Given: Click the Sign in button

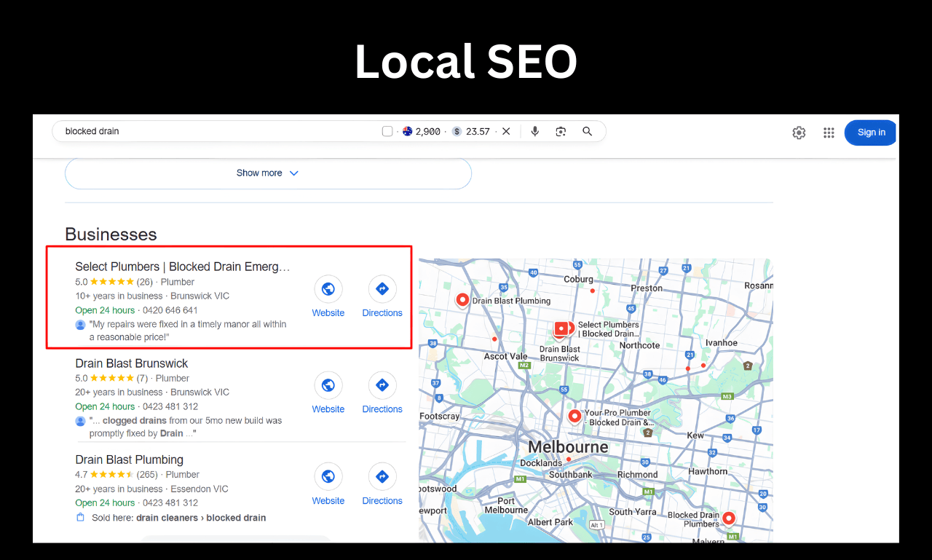Looking at the screenshot, I should 870,133.
